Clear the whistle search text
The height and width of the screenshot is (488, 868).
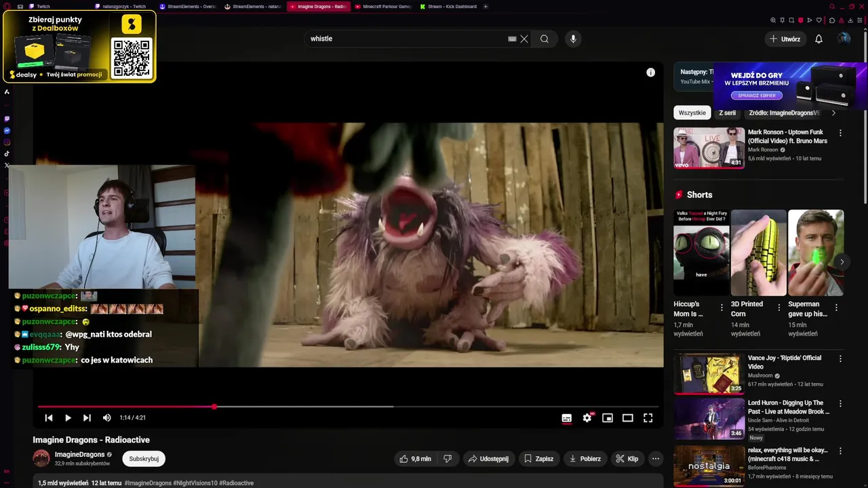coord(524,39)
